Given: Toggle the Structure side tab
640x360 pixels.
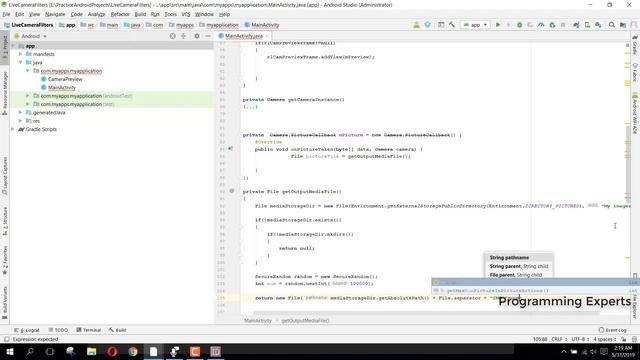Looking at the screenshot, I should 4,221.
